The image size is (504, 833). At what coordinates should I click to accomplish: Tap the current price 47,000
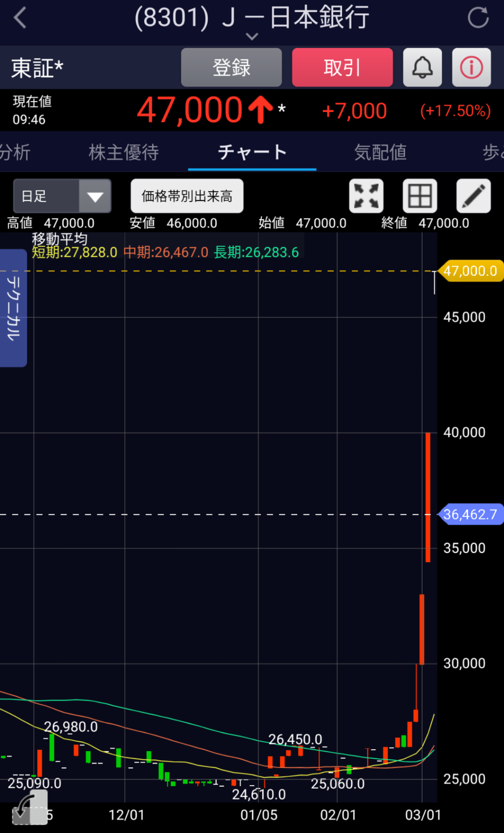coord(190,110)
